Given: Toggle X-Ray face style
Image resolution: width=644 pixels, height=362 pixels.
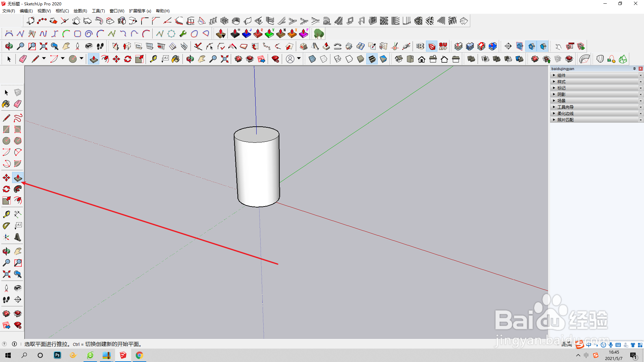Looking at the screenshot, I should tap(312, 59).
